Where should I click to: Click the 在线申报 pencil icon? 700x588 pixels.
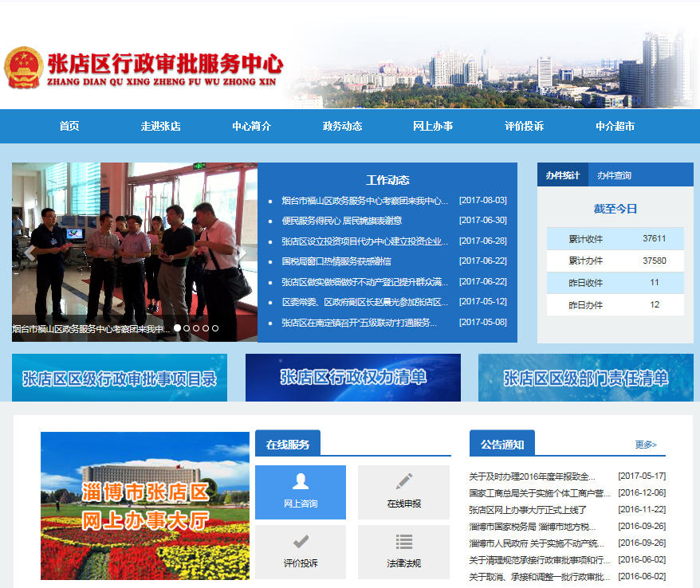click(404, 481)
